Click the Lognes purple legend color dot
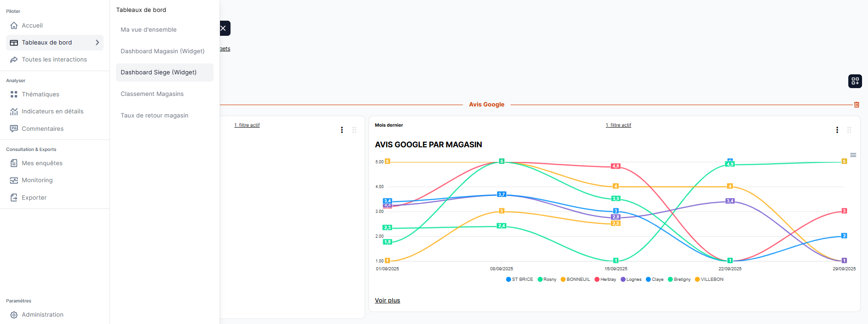 tap(623, 279)
